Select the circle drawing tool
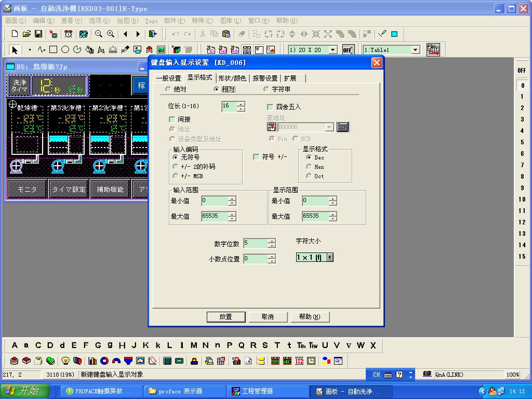 [65, 50]
